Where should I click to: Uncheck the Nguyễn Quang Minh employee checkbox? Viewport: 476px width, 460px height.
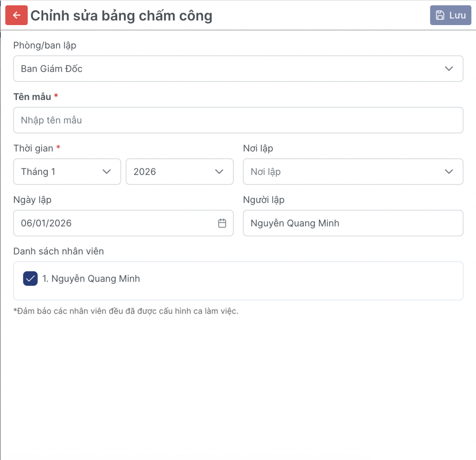click(30, 279)
